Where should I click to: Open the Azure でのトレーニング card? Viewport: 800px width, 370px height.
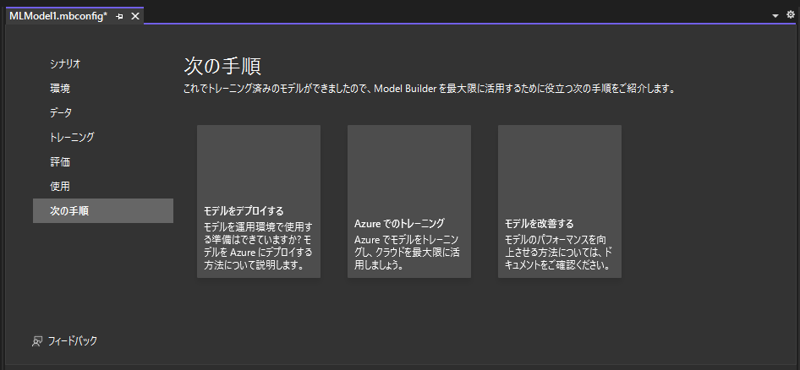(409, 202)
